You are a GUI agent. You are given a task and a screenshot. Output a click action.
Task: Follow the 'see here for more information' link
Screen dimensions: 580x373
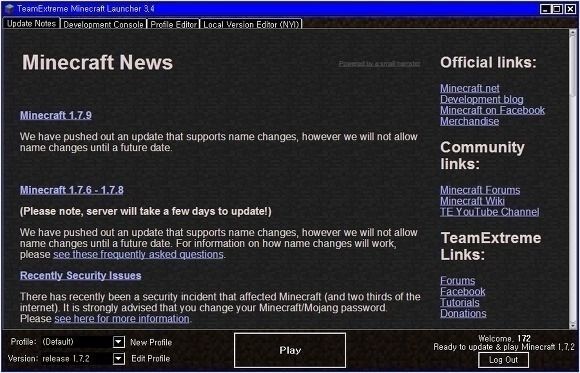point(122,319)
